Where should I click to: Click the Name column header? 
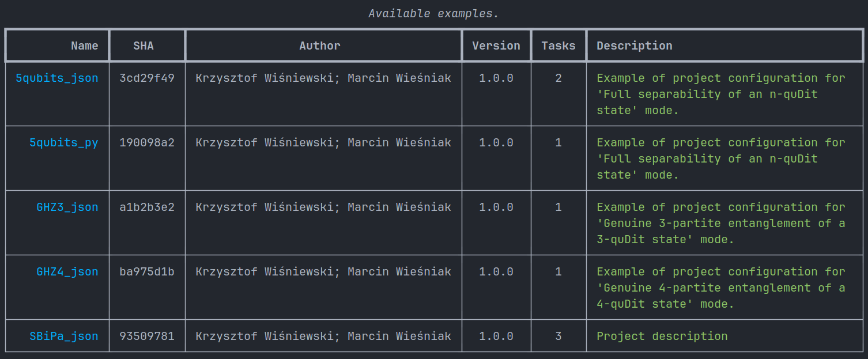tap(85, 46)
